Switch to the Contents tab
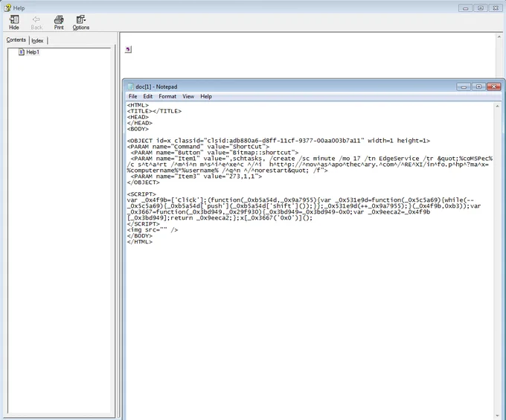The image size is (506, 420). point(16,39)
